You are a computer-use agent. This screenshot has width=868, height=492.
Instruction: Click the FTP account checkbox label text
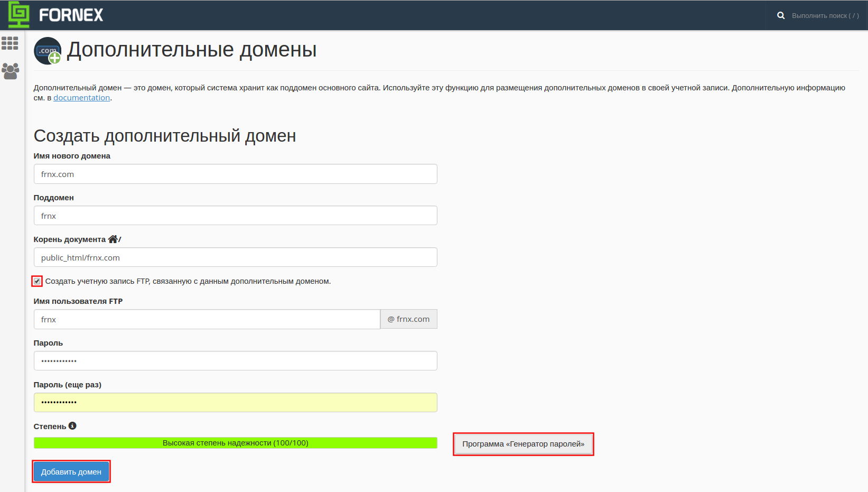[x=188, y=281]
